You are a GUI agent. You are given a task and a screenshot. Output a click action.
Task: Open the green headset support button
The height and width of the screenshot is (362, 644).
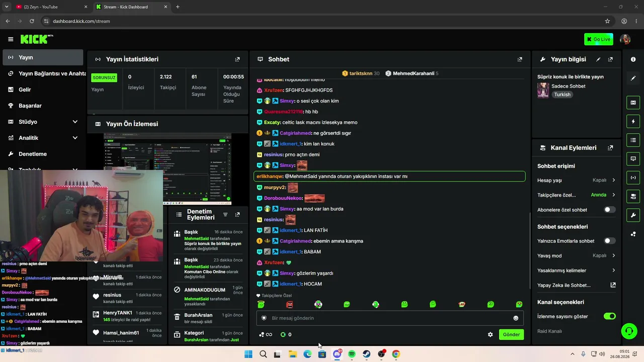pyautogui.click(x=629, y=330)
